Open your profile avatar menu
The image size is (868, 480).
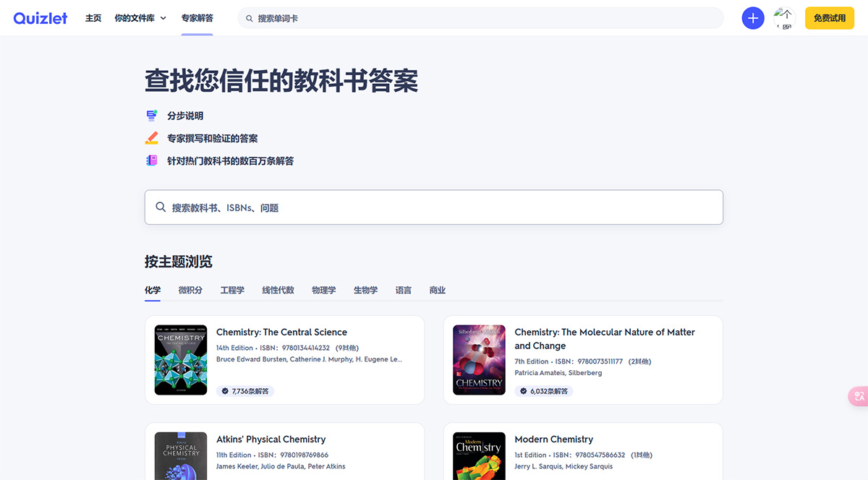pos(784,17)
